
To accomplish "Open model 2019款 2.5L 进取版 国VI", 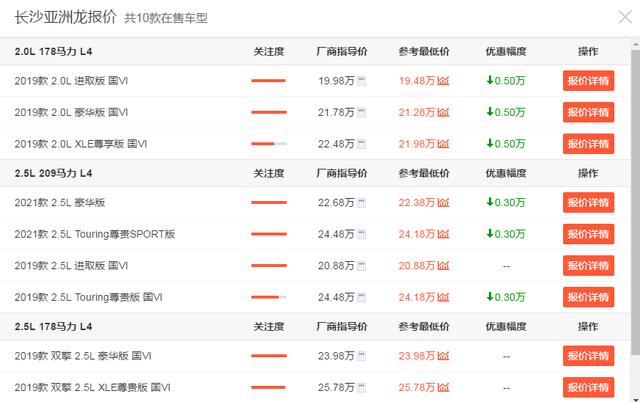I will coord(71,266).
